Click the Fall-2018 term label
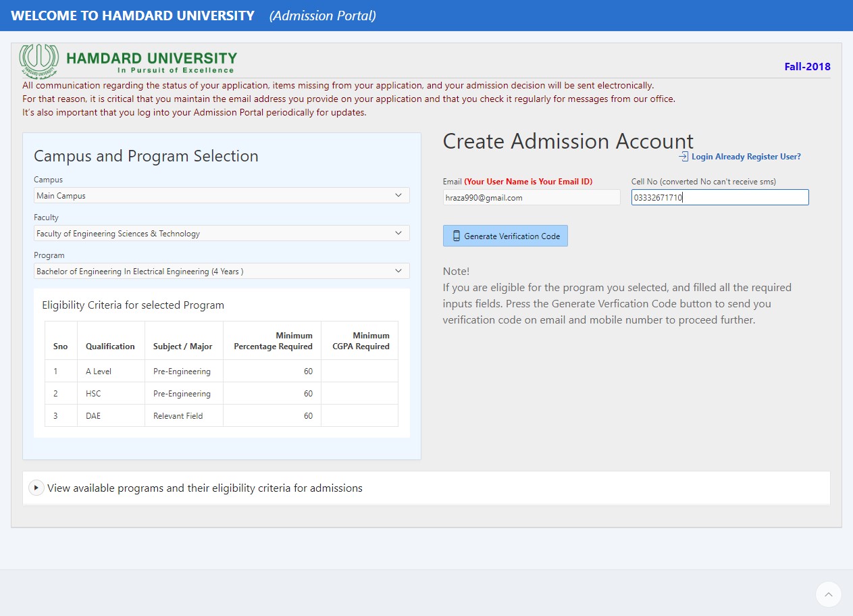 pyautogui.click(x=807, y=66)
